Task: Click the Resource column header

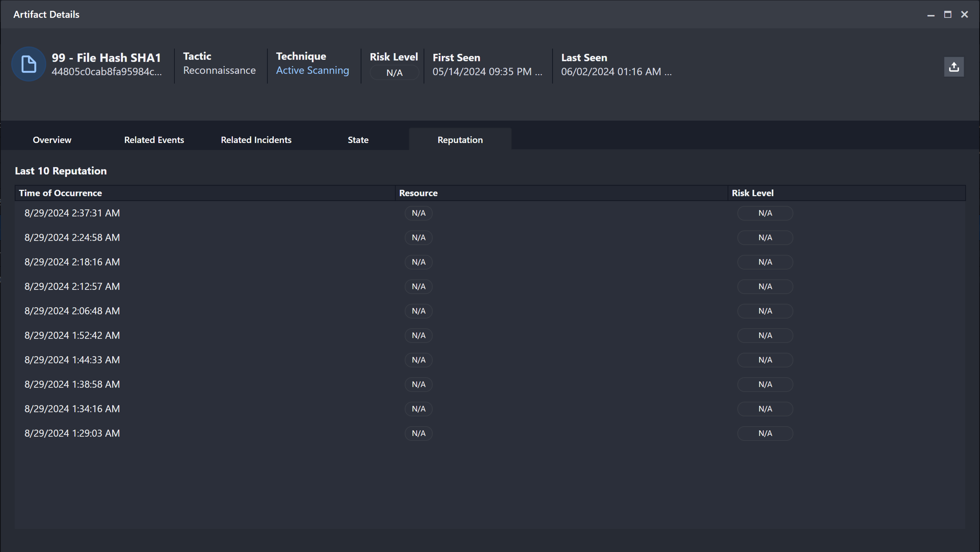Action: click(418, 193)
